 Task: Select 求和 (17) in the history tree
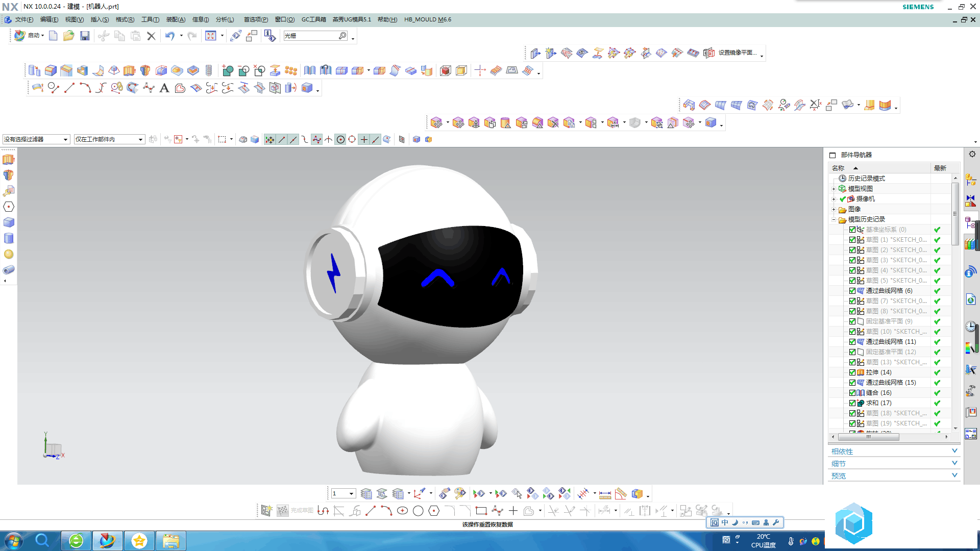click(878, 403)
